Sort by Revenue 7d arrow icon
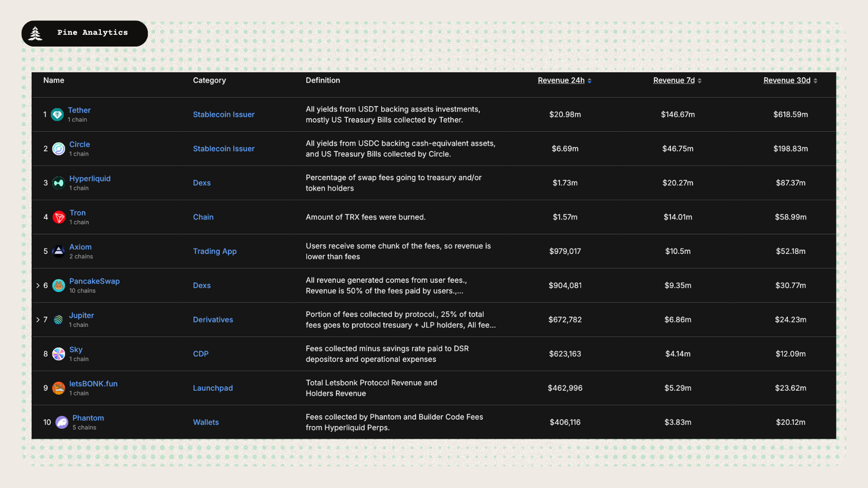 [x=700, y=81]
